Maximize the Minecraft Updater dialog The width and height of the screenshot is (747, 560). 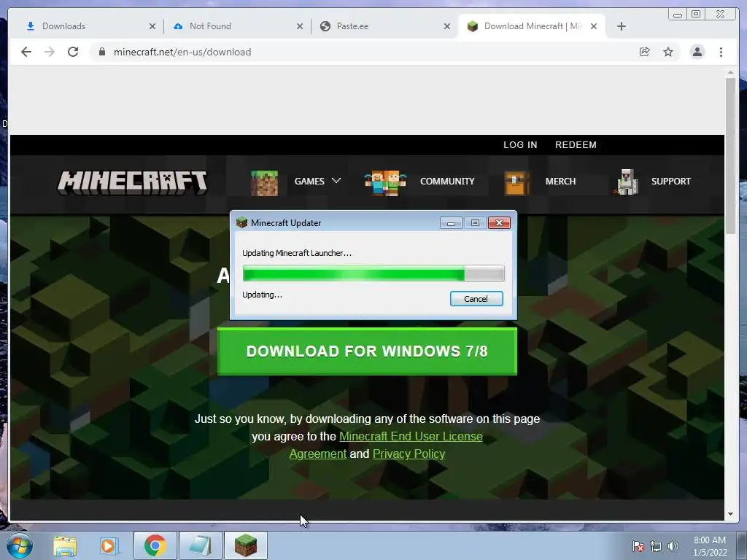[475, 223]
